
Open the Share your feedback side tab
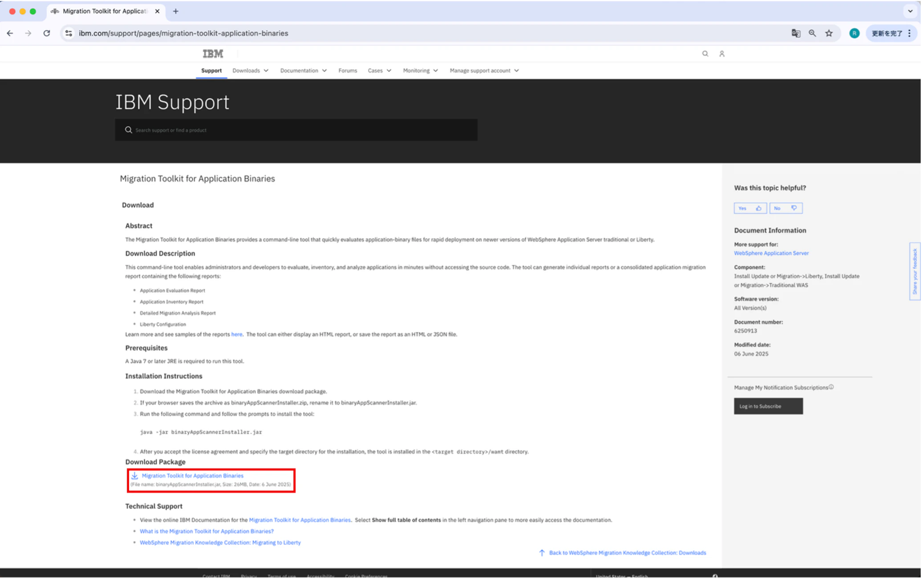tap(915, 271)
